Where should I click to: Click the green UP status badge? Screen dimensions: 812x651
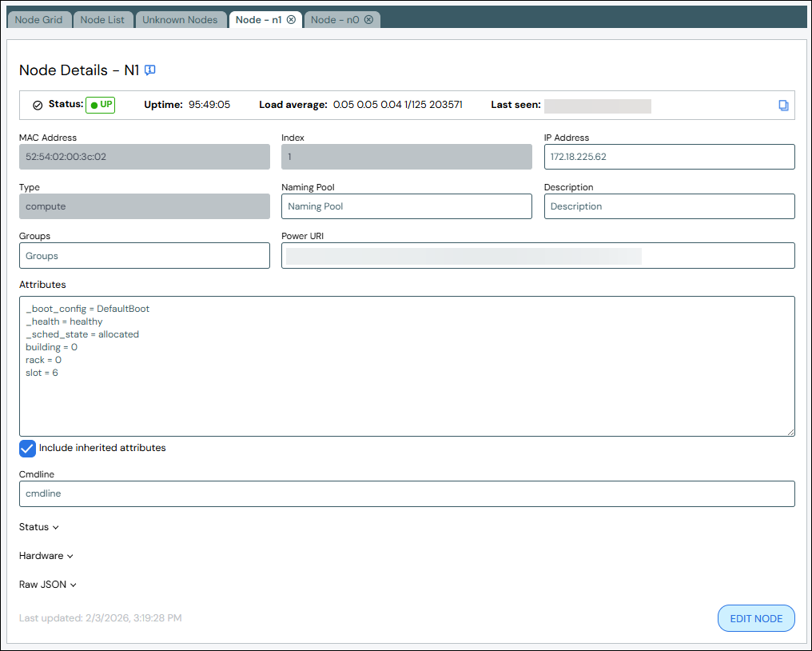[x=101, y=105]
